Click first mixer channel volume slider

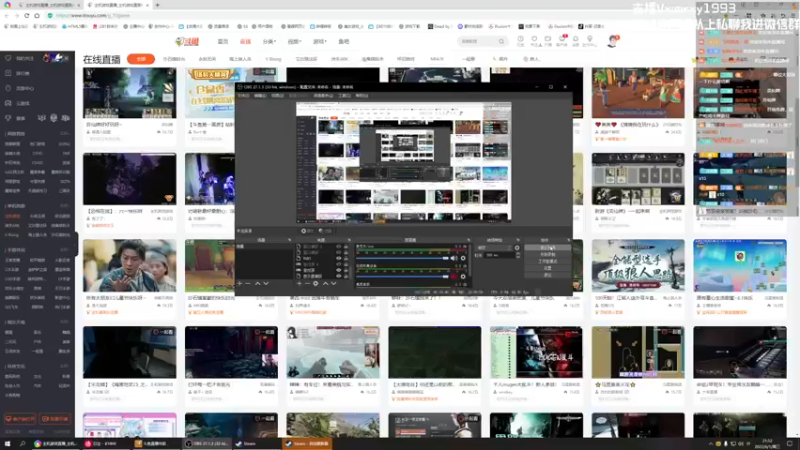click(x=402, y=259)
